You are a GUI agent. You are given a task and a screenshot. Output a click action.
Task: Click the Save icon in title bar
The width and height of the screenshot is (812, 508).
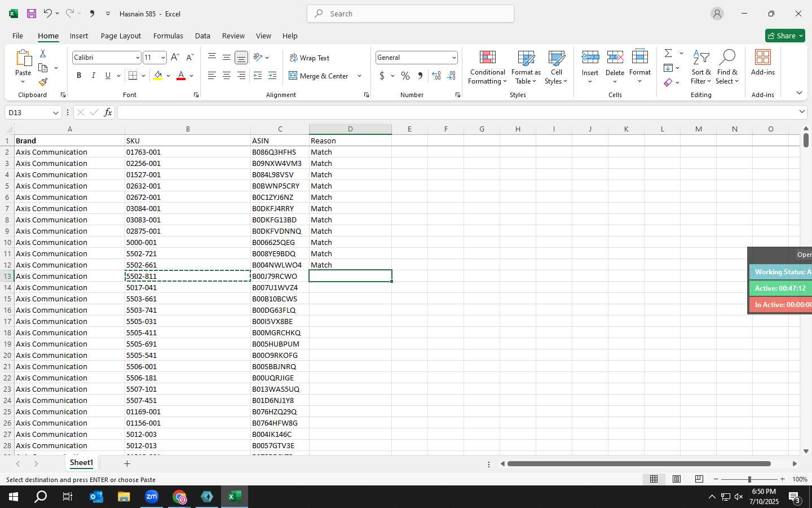32,14
